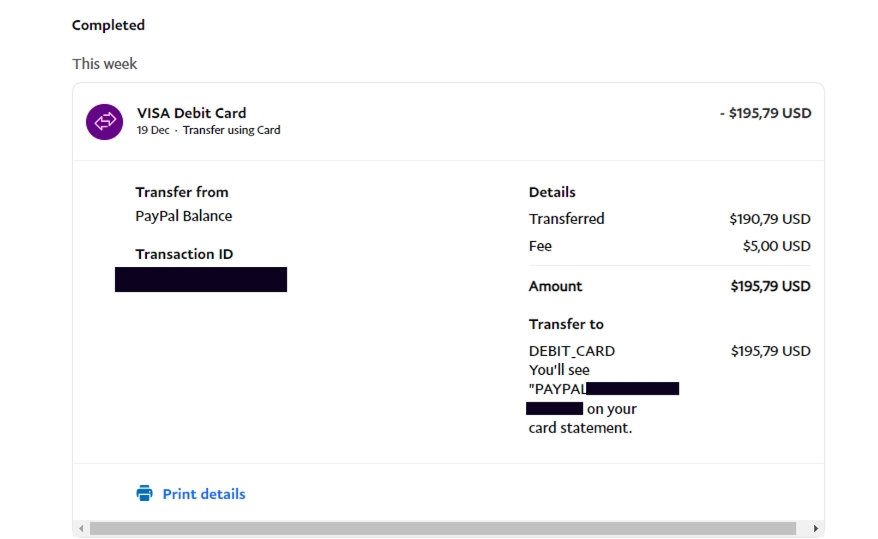Click the bold Amount label
The image size is (878, 539).
coord(555,286)
